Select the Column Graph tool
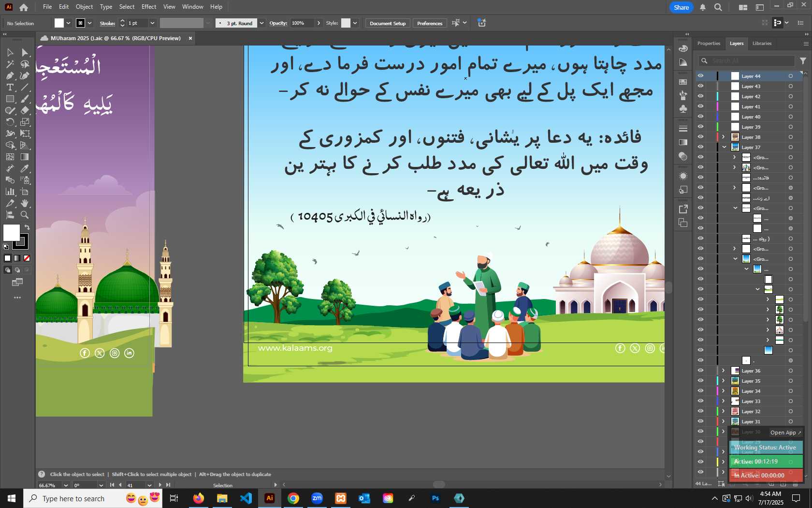Screen dimensions: 812x508 [x=10, y=192]
